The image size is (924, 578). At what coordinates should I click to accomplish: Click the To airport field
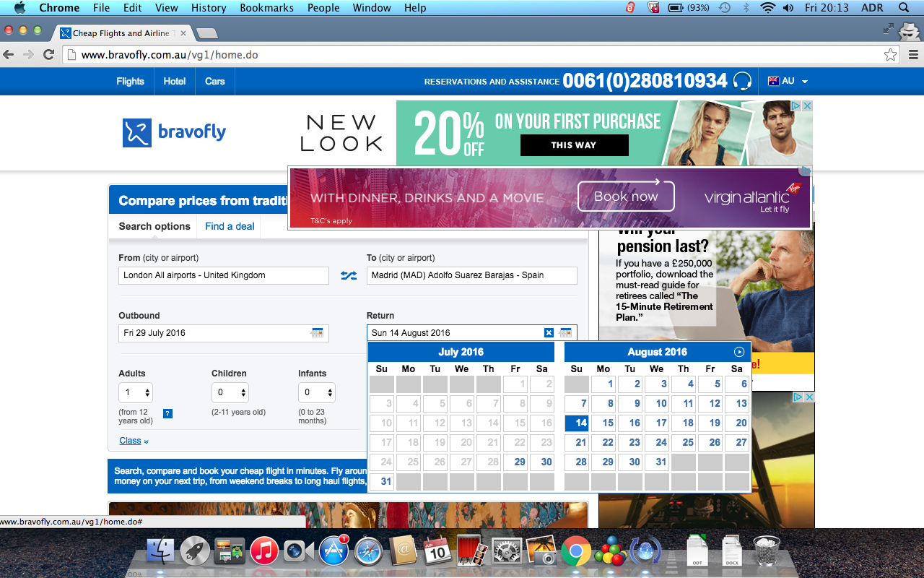[472, 275]
